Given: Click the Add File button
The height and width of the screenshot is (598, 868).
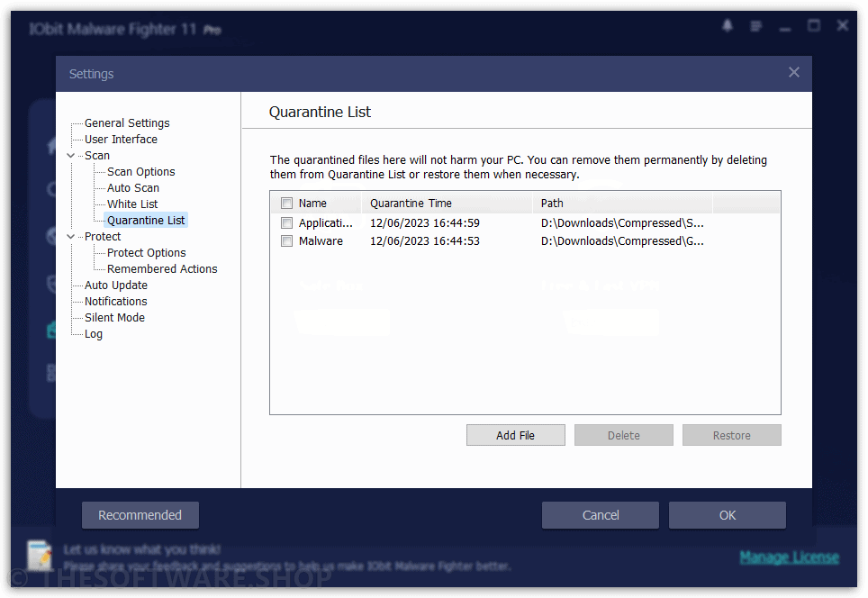Looking at the screenshot, I should 515,435.
